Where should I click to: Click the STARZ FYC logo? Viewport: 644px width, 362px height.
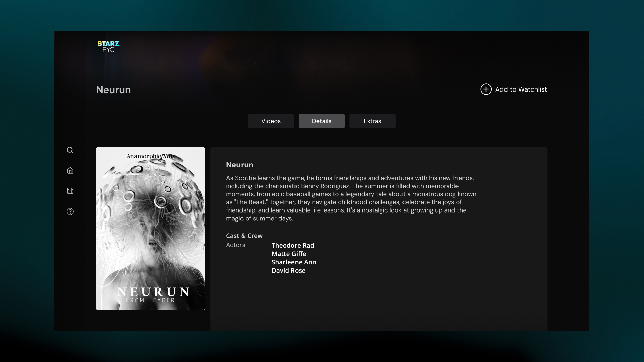(108, 47)
